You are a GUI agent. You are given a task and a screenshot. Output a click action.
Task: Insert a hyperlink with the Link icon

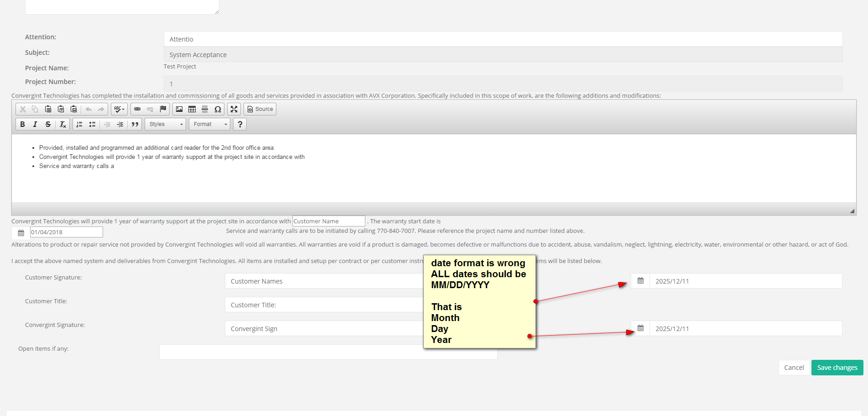pyautogui.click(x=137, y=109)
